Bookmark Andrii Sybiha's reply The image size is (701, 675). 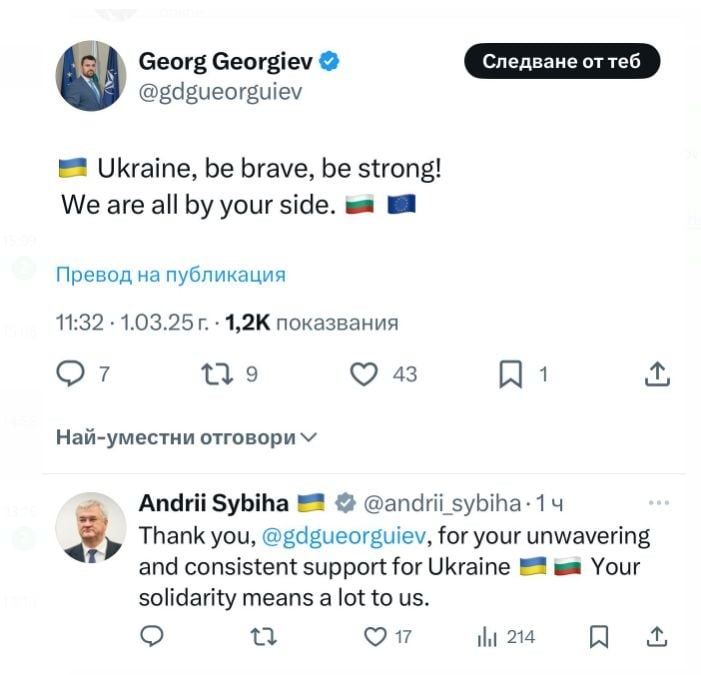click(x=599, y=637)
